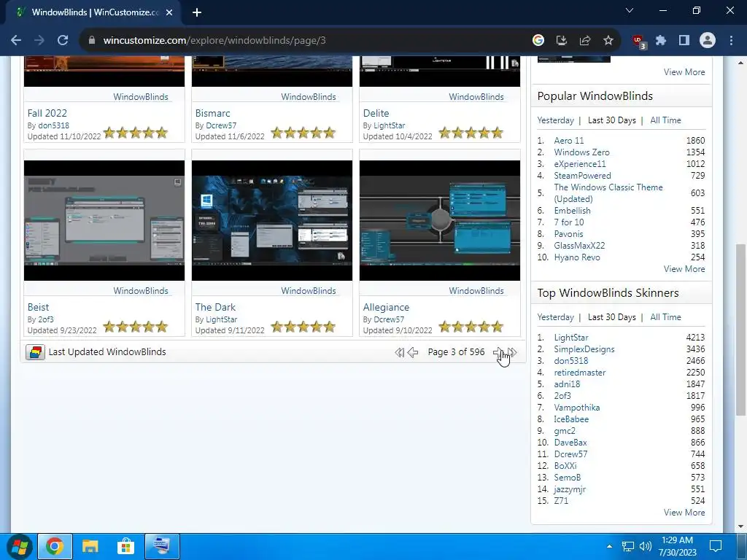The image size is (747, 560).
Task: Open the Delite skin title
Action: [x=376, y=113]
